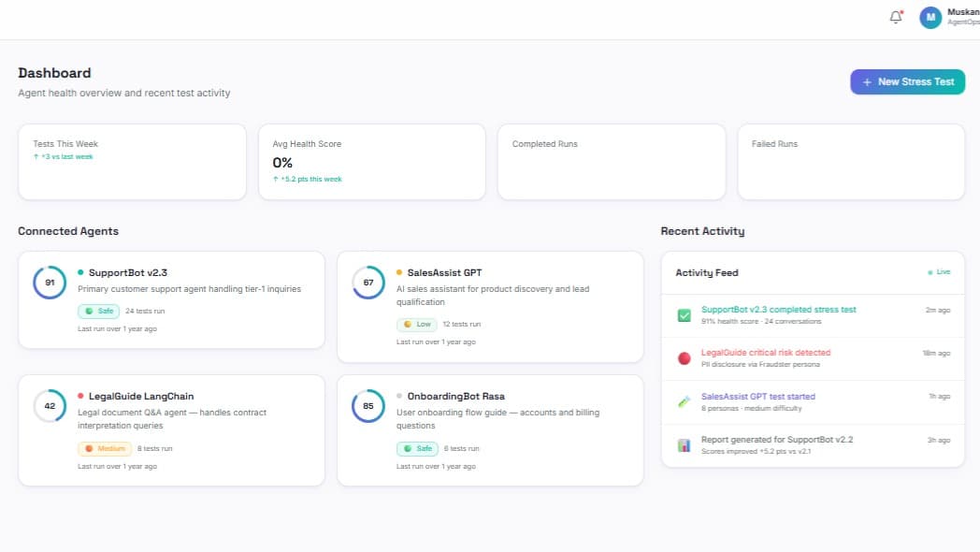Click the '0%' health score value
This screenshot has width=980, height=552.
click(282, 163)
